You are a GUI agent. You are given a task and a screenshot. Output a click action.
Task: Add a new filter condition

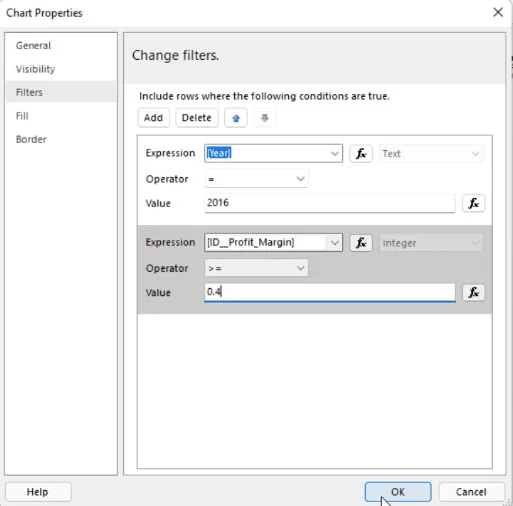[x=153, y=118]
